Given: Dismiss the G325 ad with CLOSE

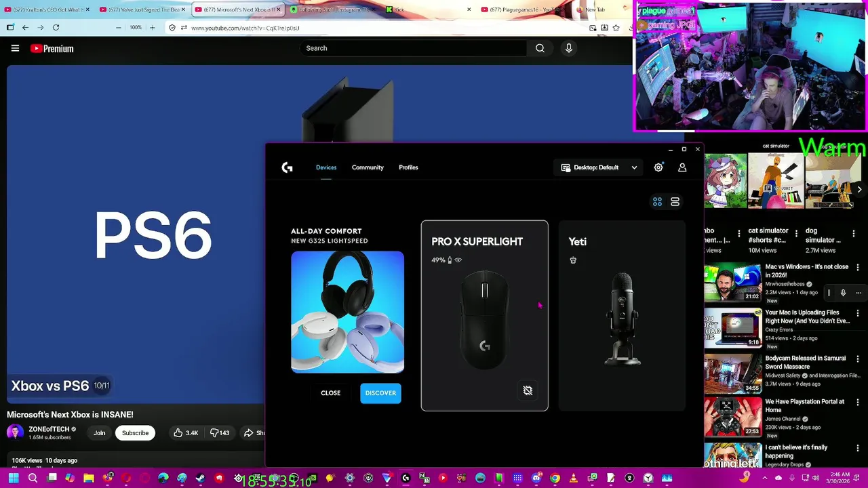Looking at the screenshot, I should (330, 393).
